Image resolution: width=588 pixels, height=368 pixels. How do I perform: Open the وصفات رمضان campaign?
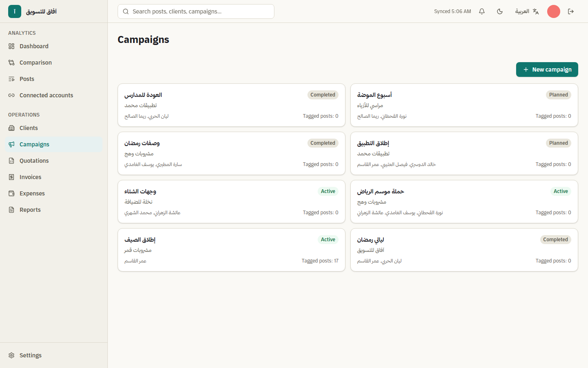coord(232,153)
